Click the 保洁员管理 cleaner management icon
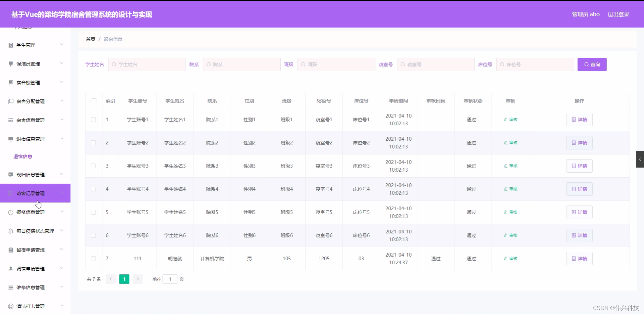Screen dimensions: 644x314 (x=10, y=63)
